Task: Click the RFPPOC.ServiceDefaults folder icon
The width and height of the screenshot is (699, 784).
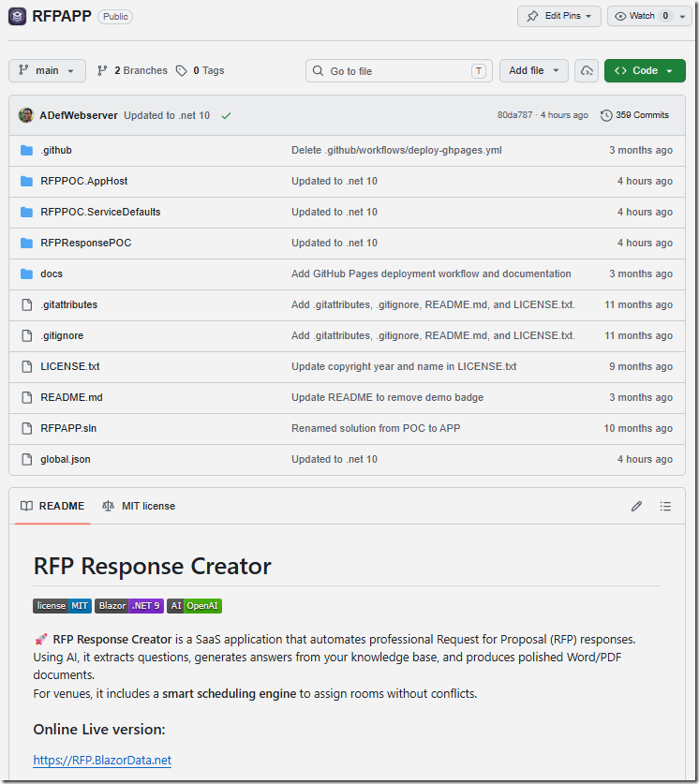Action: pyautogui.click(x=27, y=212)
